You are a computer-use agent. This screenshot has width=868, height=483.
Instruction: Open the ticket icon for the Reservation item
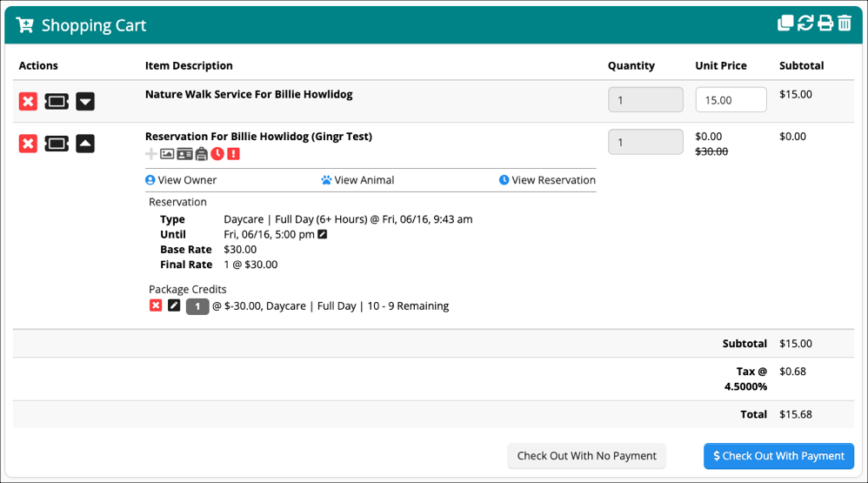[57, 144]
